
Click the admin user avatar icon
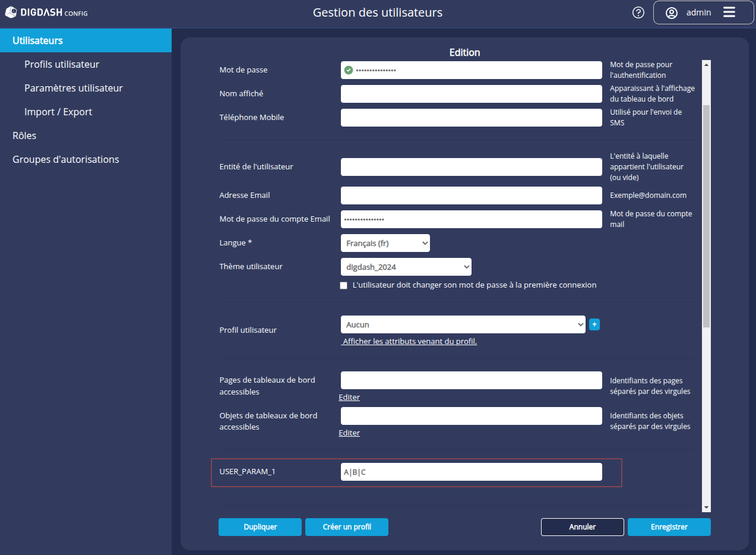pos(672,12)
